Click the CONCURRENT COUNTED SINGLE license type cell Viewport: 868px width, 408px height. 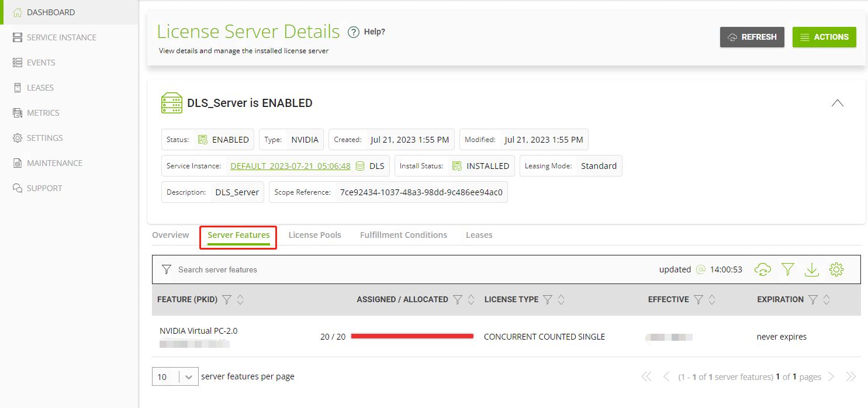point(545,337)
